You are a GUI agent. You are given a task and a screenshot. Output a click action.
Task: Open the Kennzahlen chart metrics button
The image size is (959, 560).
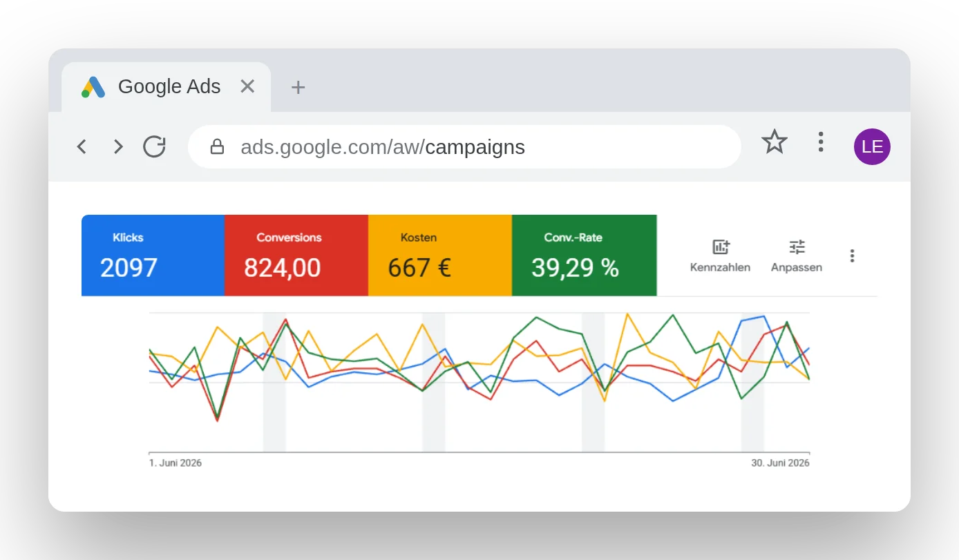pyautogui.click(x=720, y=256)
